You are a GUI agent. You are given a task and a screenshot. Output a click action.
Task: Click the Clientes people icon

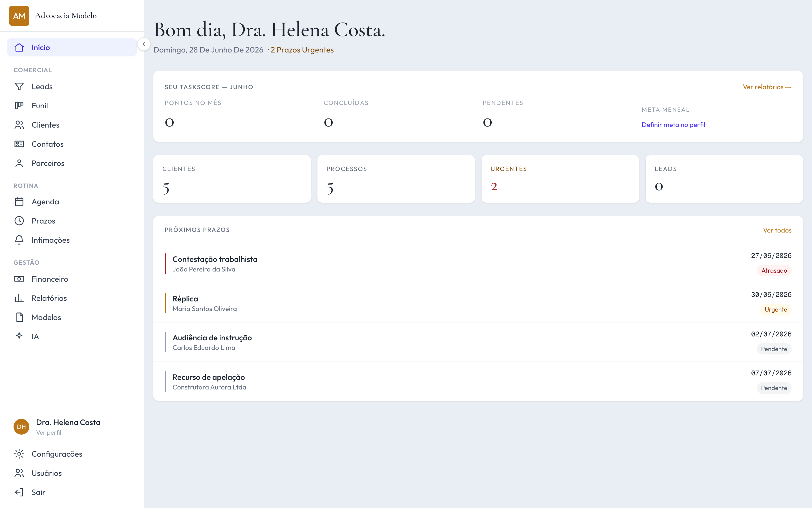pyautogui.click(x=19, y=125)
